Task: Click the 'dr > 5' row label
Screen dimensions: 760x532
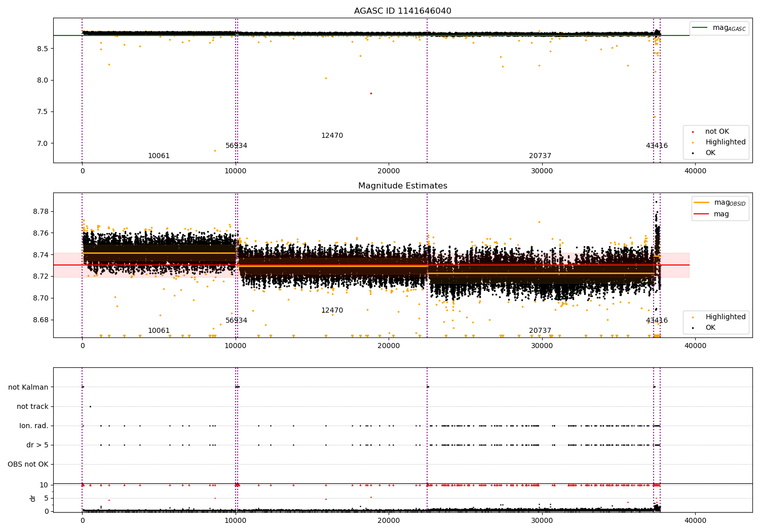Action: tap(37, 445)
